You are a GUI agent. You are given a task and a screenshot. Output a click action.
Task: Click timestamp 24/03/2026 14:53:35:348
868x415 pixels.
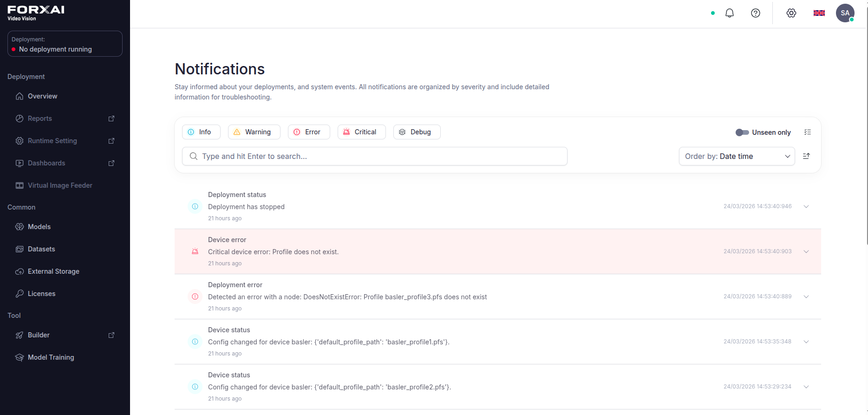[757, 342]
